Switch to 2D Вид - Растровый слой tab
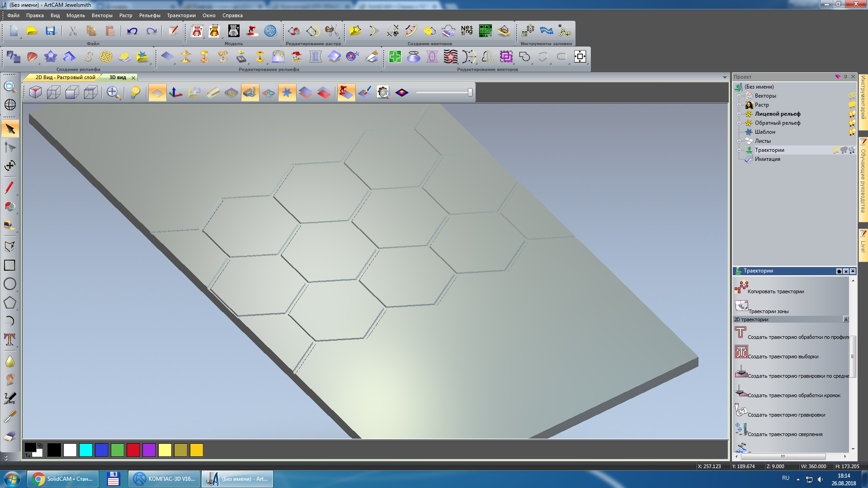The height and width of the screenshot is (488, 868). click(x=65, y=77)
